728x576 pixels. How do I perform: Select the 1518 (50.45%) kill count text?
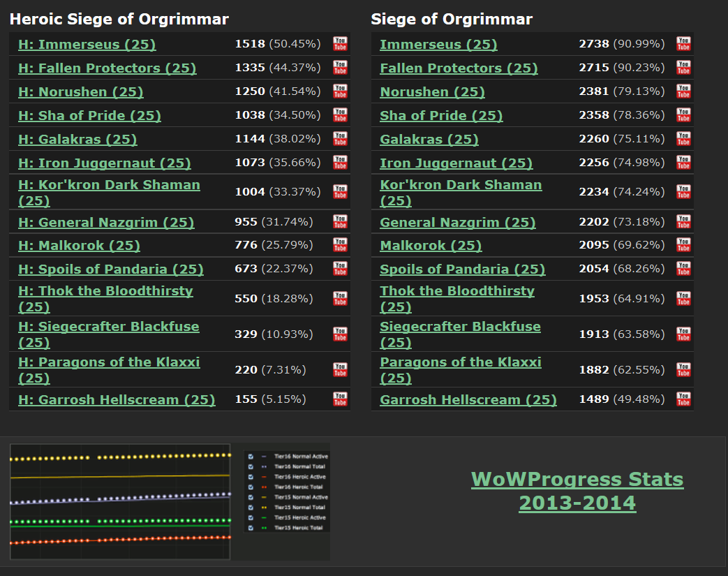point(278,44)
